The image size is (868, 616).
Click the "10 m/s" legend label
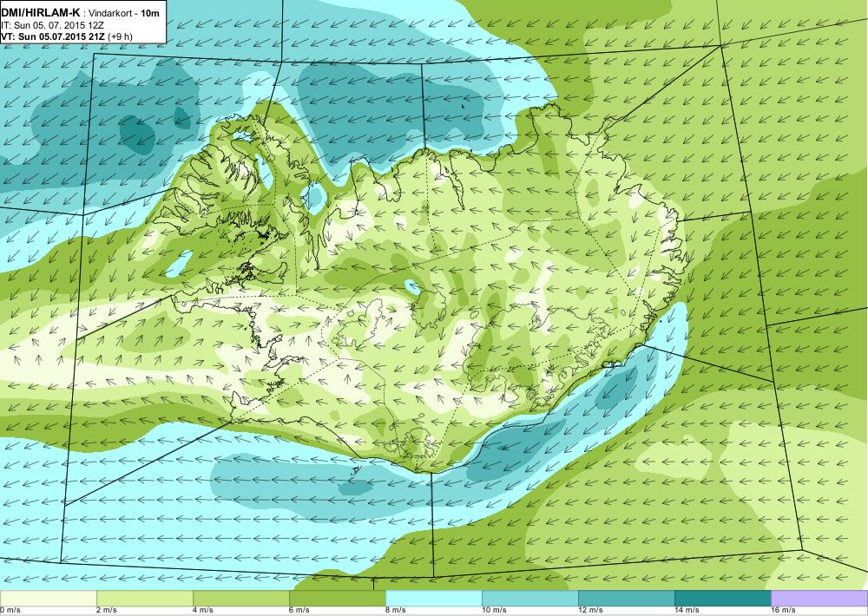tap(495, 611)
